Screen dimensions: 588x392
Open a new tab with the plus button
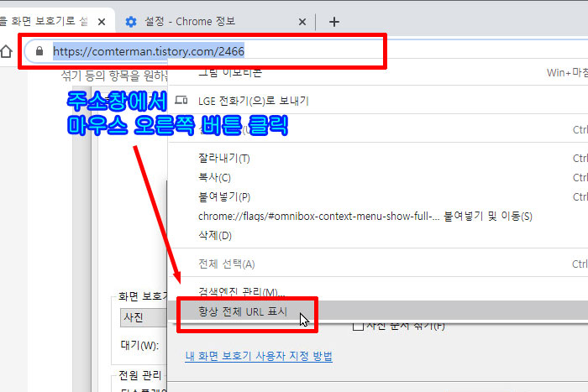(x=333, y=22)
